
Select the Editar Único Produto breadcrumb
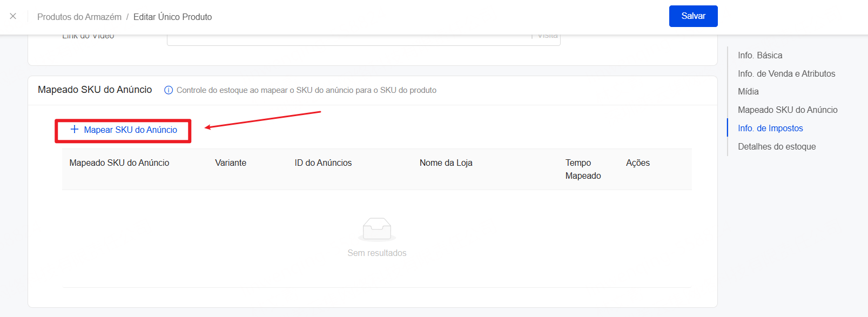tap(172, 17)
